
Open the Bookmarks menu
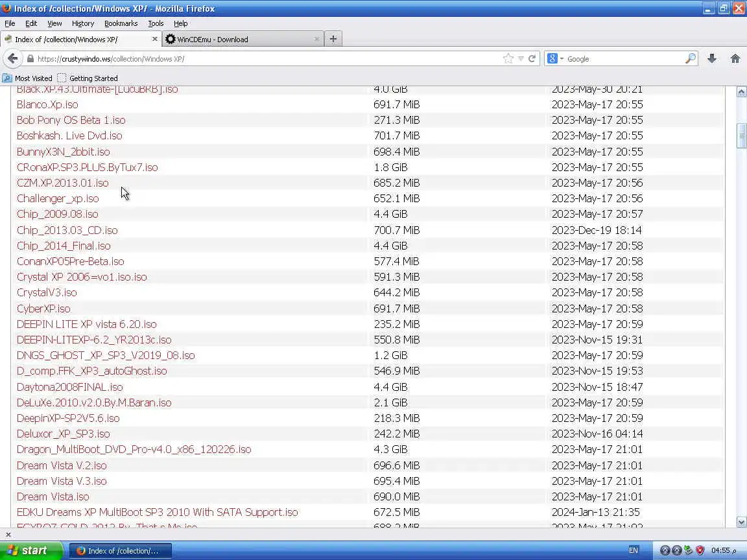pos(121,23)
